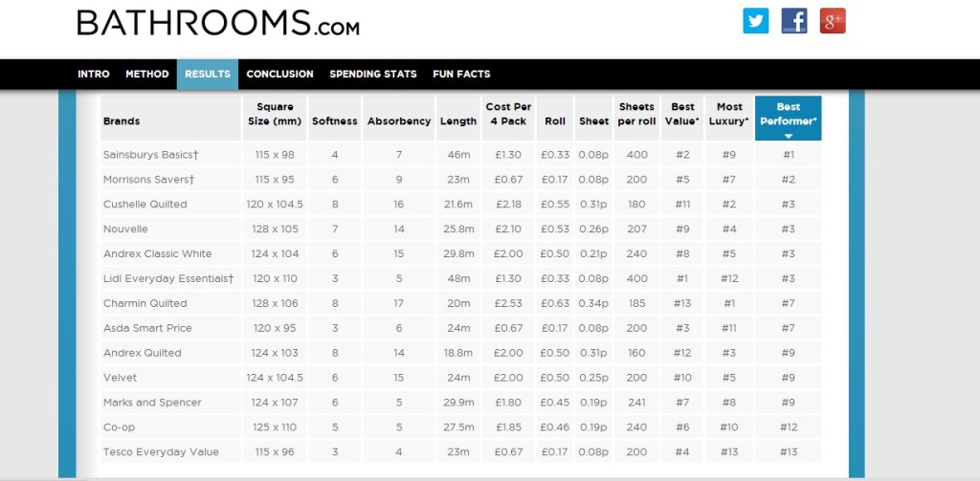
Task: Share via the Google Plus icon
Action: [x=833, y=21]
